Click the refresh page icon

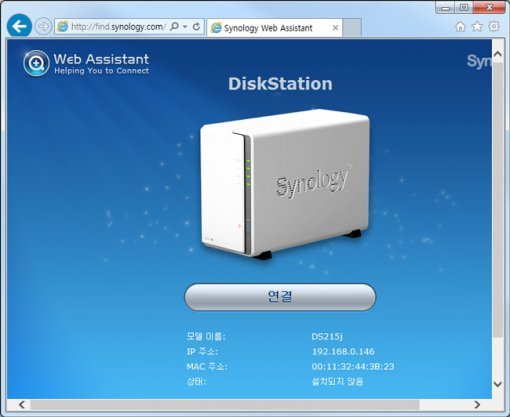point(197,26)
